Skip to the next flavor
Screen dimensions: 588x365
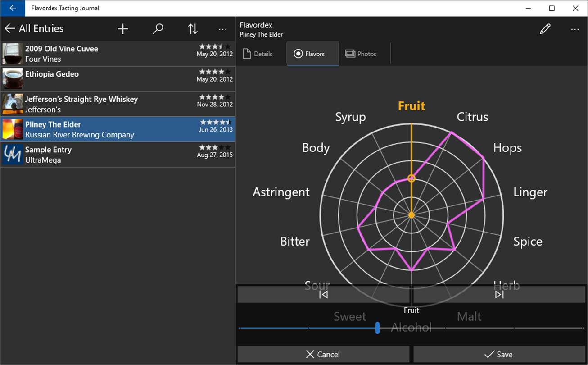coord(499,295)
